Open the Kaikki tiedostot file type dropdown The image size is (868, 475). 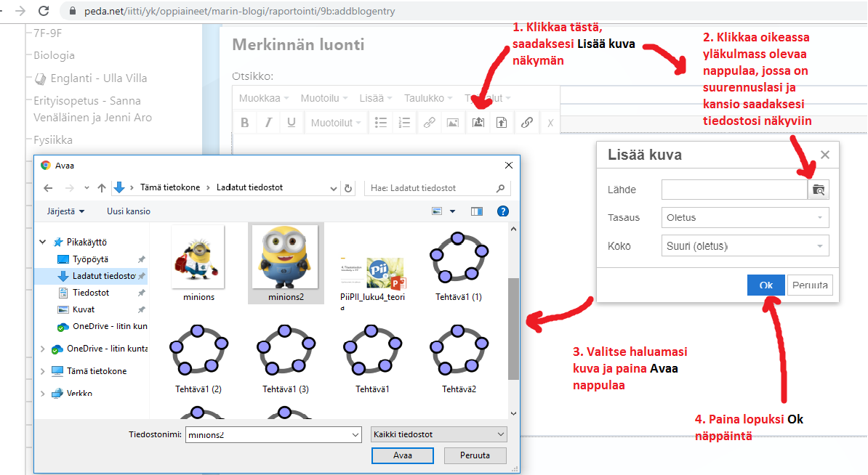click(x=438, y=434)
